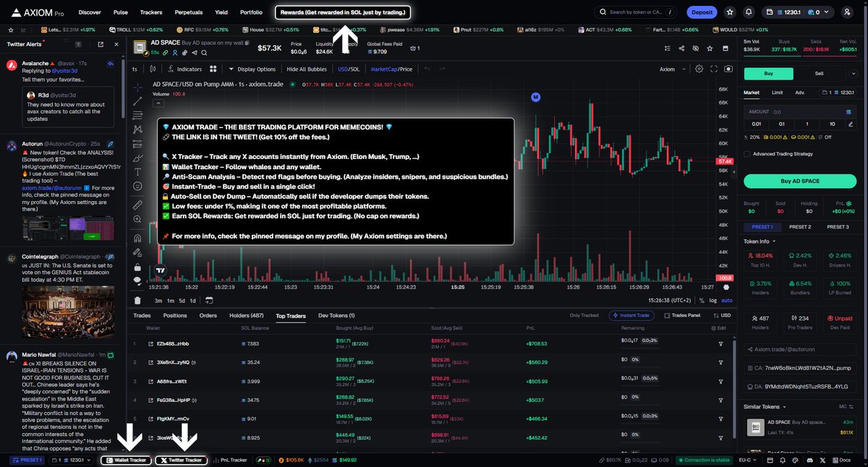The image size is (868, 467).
Task: Open the user profile icon at top right
Action: coord(847,12)
